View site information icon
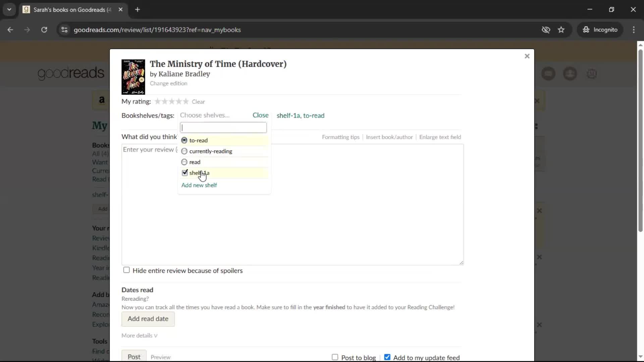Viewport: 644px width, 362px height. [64, 30]
